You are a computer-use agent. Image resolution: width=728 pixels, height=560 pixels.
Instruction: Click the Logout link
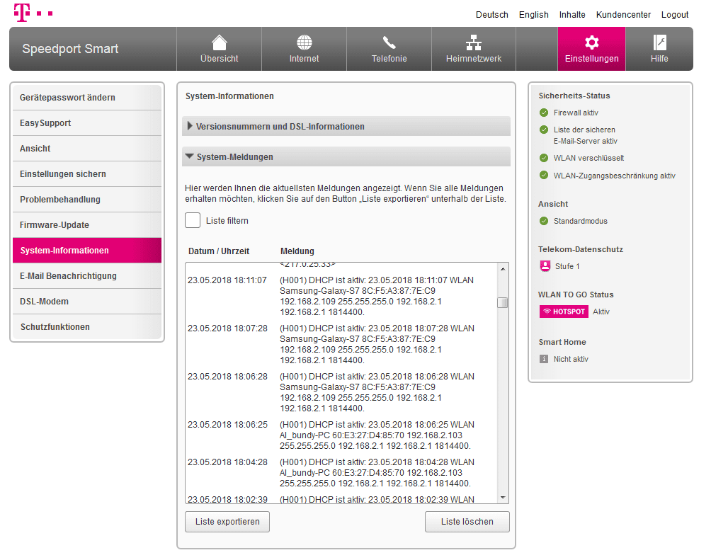pyautogui.click(x=675, y=15)
